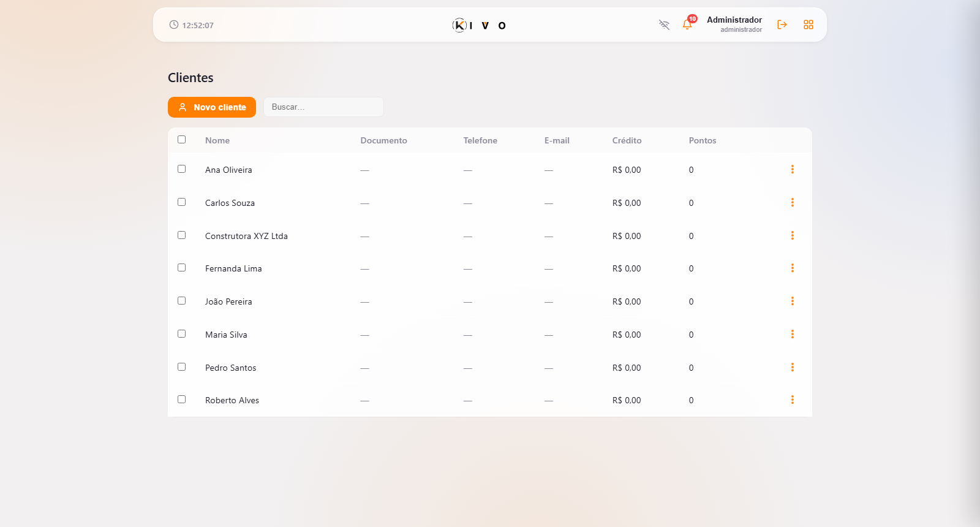Select the Construtora XYZ Ltda checkbox
980x527 pixels.
(181, 235)
